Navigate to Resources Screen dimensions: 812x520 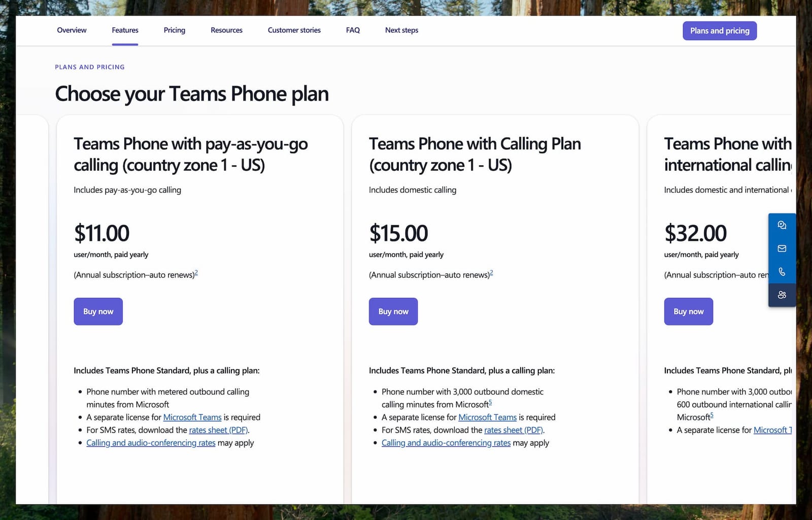226,30
